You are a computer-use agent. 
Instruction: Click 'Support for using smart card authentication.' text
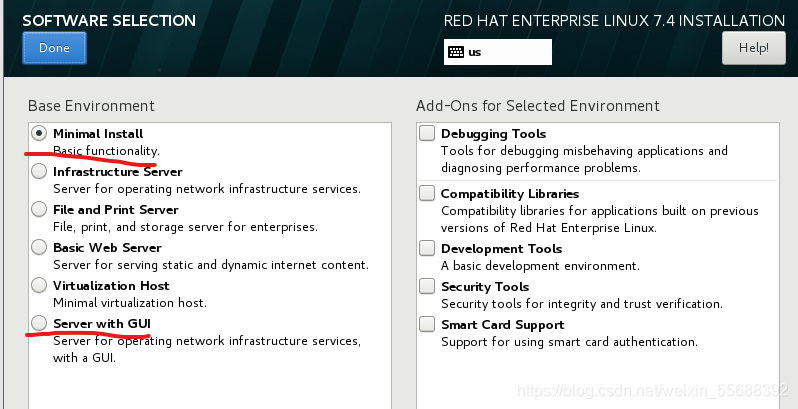(569, 342)
